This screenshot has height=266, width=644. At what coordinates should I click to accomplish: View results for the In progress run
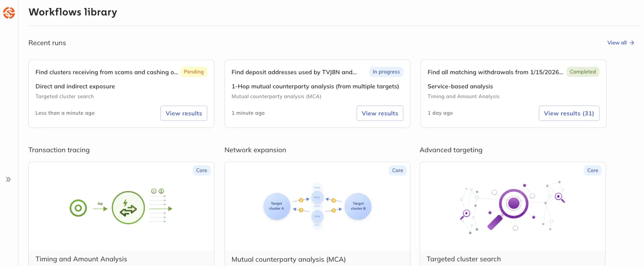coord(379,113)
